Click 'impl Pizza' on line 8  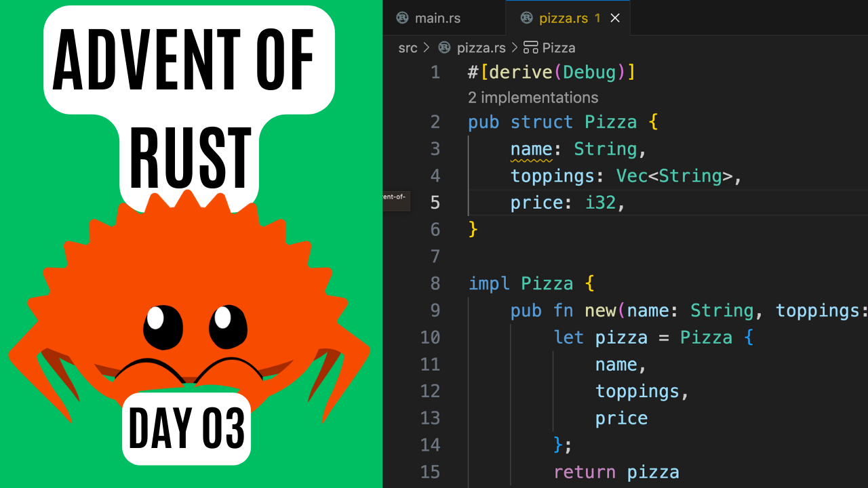(x=521, y=283)
